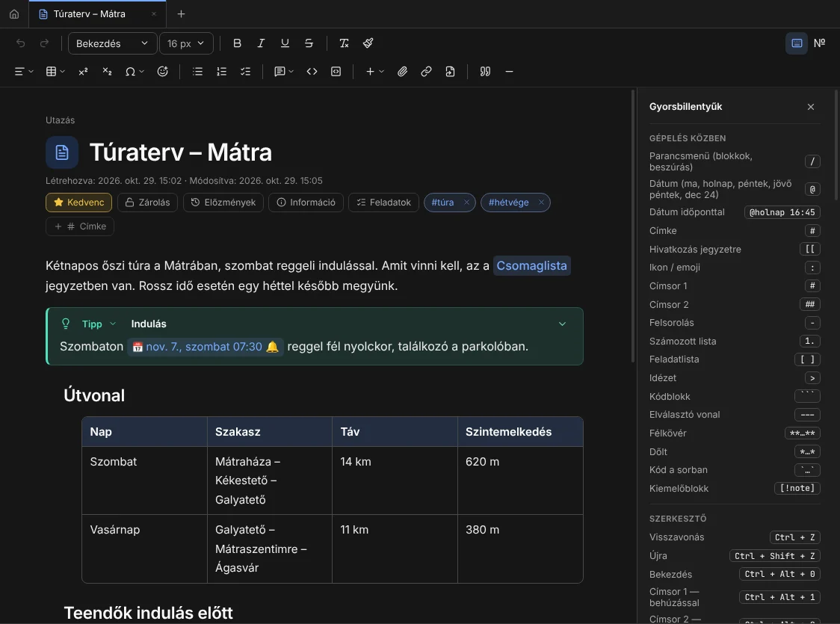Open the table insert dropdown
This screenshot has height=624, width=840.
(x=55, y=72)
